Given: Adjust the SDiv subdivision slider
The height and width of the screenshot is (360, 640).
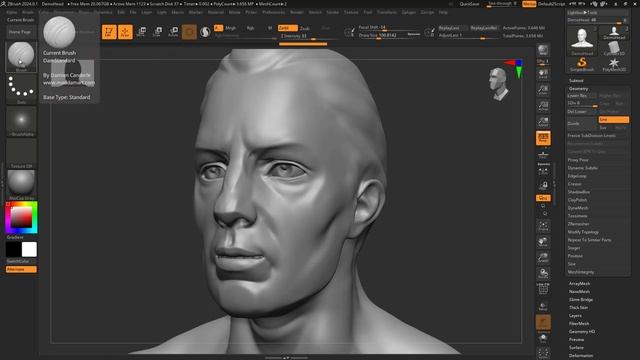Looking at the screenshot, I should (582, 103).
